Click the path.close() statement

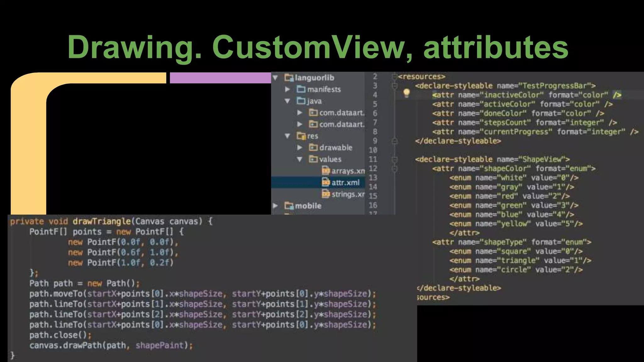click(60, 335)
